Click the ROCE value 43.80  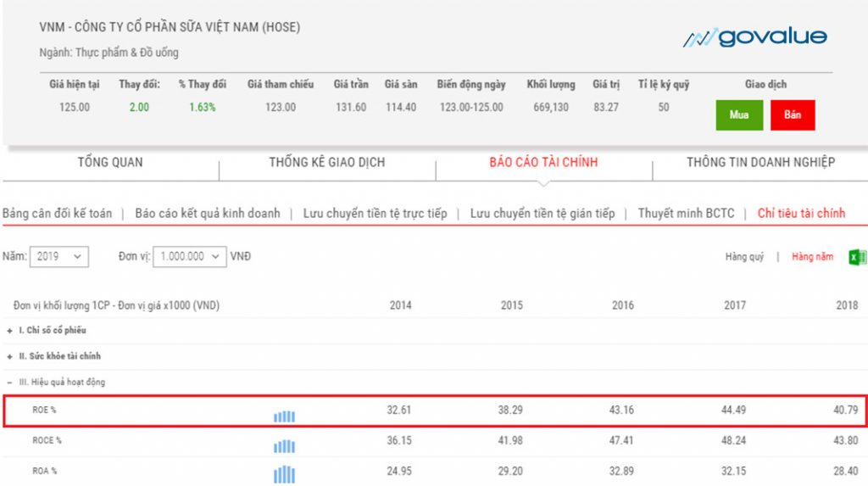point(846,440)
